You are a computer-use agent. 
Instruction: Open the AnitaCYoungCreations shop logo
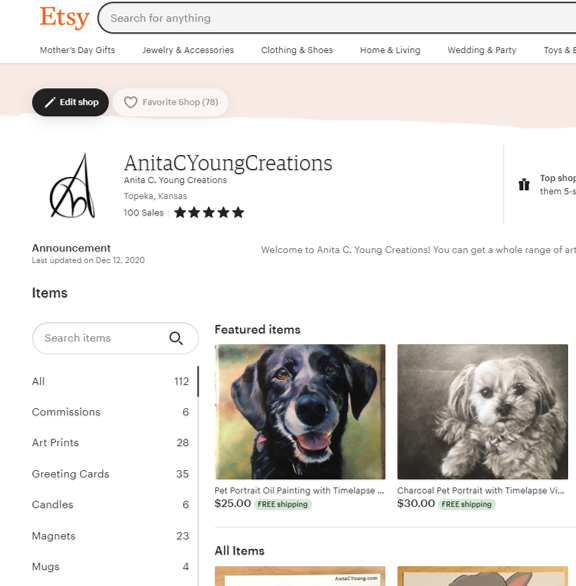pyautogui.click(x=73, y=185)
